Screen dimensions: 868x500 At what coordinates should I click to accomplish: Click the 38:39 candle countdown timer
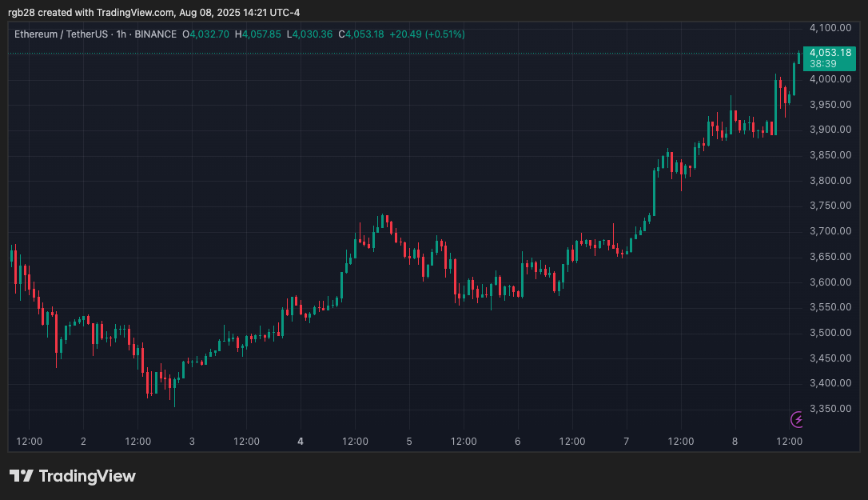point(823,64)
